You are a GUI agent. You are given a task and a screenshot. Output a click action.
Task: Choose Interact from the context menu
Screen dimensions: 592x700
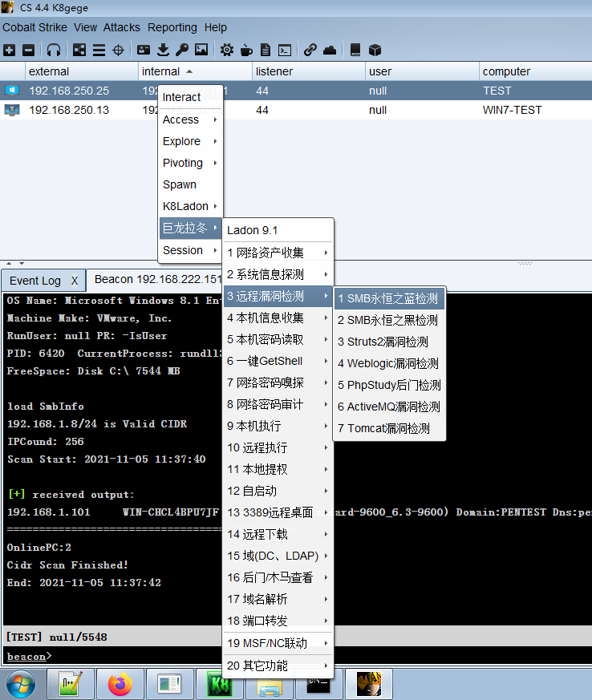pyautogui.click(x=191, y=97)
